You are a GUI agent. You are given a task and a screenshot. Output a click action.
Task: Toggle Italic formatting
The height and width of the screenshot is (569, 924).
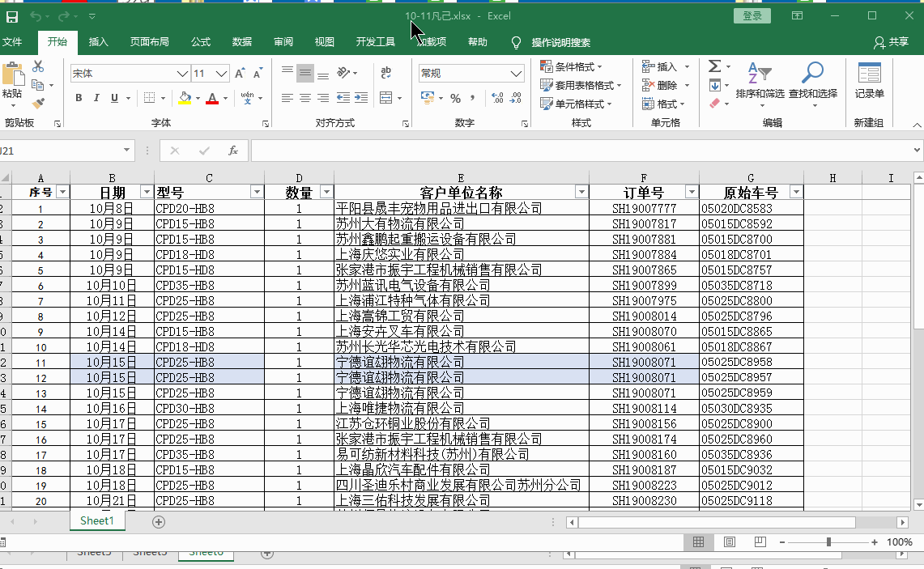click(96, 98)
